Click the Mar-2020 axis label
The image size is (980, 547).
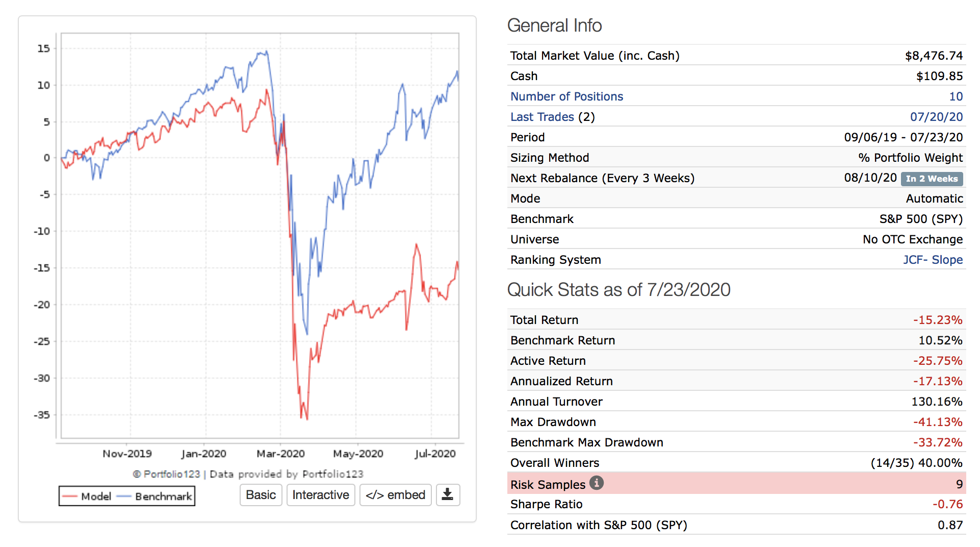280,454
